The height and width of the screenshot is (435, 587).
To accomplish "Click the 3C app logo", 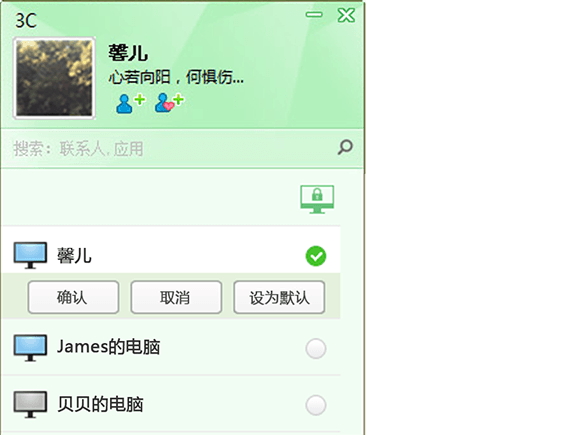I will coord(26,20).
